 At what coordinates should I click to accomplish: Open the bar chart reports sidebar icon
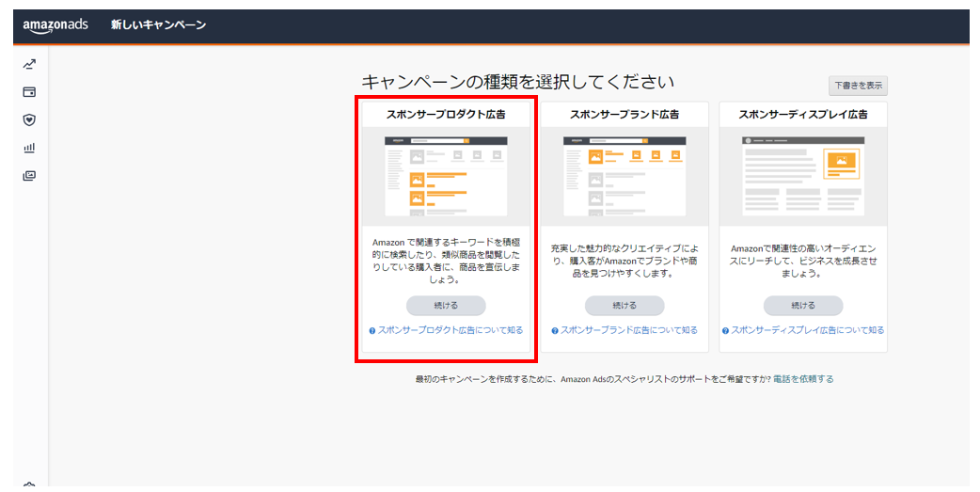pyautogui.click(x=29, y=148)
